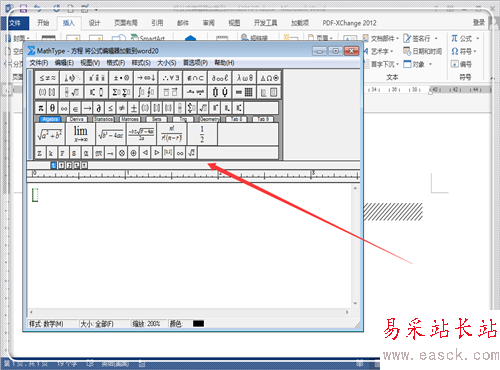Screen dimensions: 500x370
Task: Insert the lim x→∞ expression
Action: coord(80,134)
